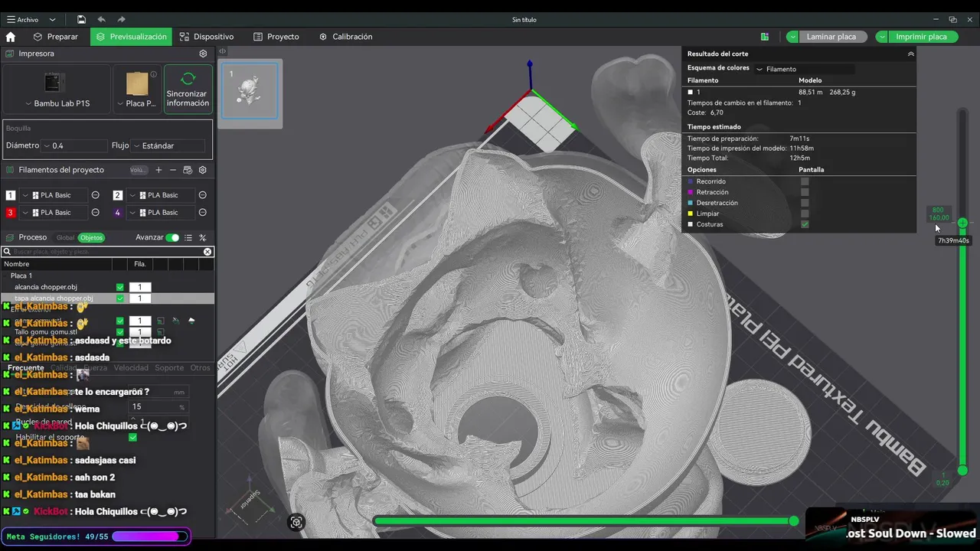Open the Archivo menu dropdown arrow

(x=52, y=20)
